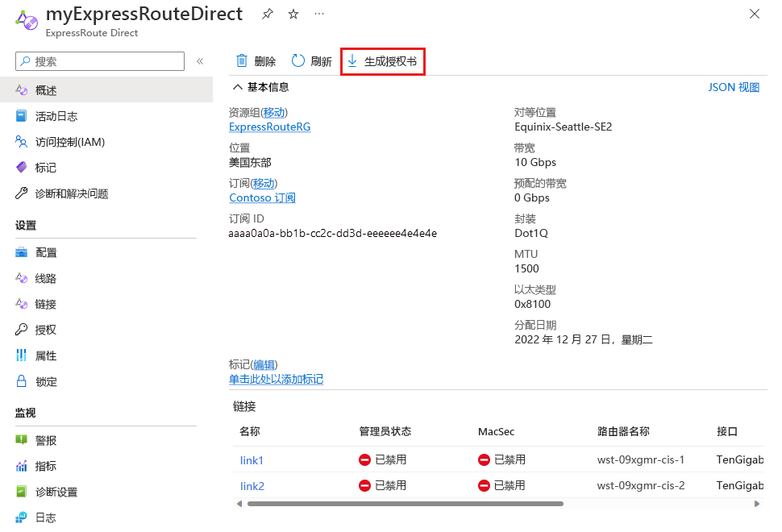Screen dimensions: 782x532
Task: Open the 锁定 lock item
Action: (46, 381)
